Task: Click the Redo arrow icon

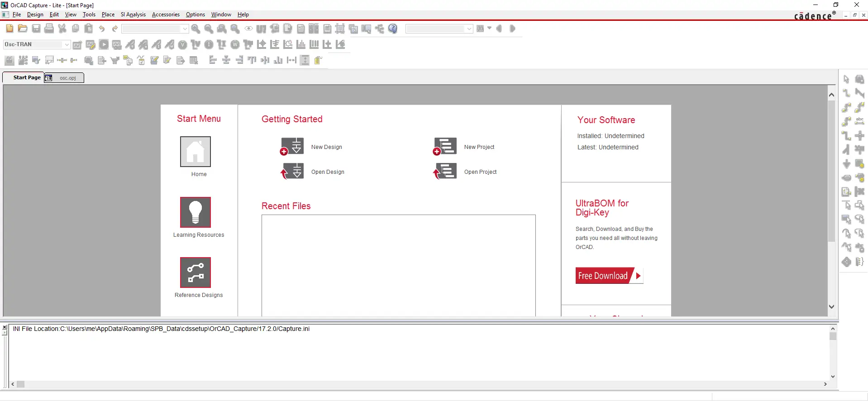Action: [115, 29]
